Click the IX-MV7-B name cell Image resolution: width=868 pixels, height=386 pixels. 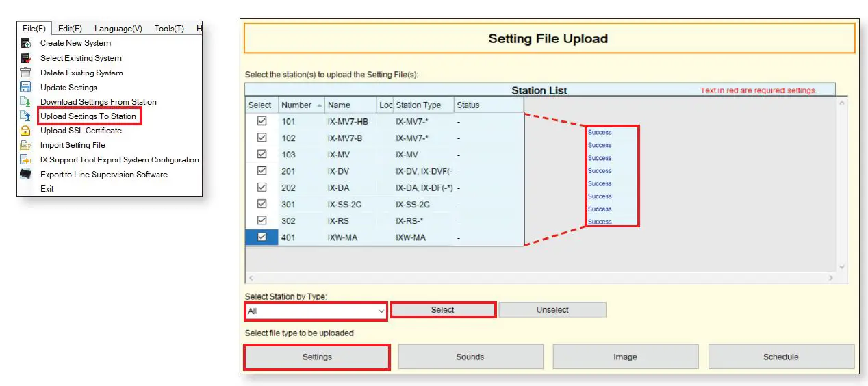350,138
